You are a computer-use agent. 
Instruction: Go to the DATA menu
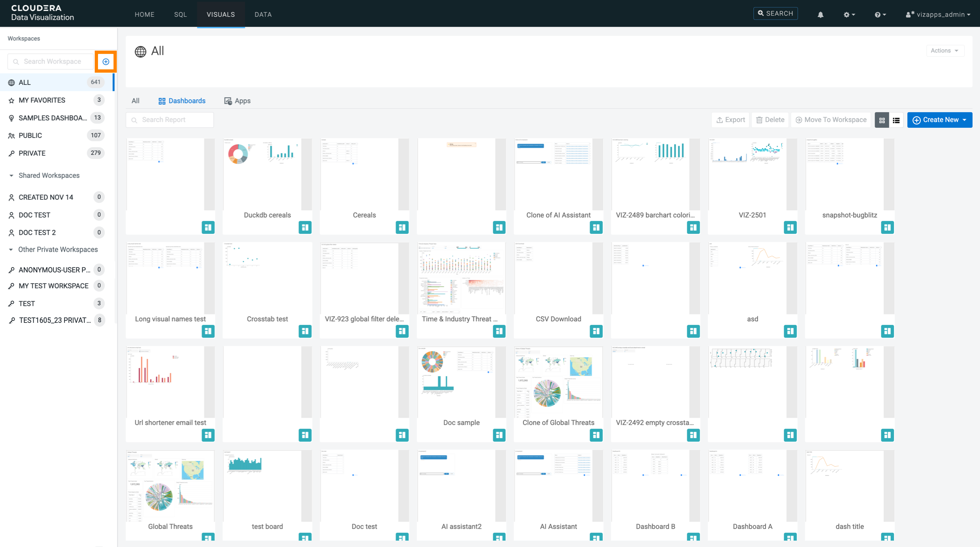click(x=263, y=14)
